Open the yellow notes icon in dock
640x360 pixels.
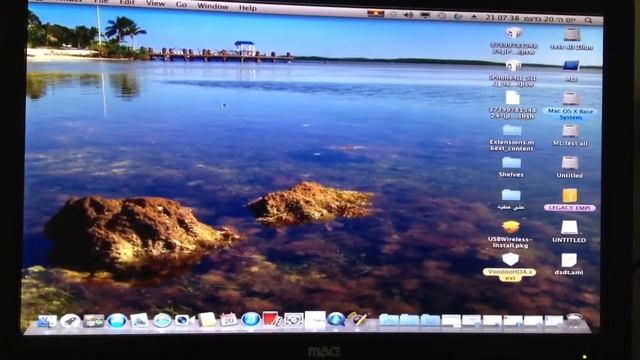point(207,320)
